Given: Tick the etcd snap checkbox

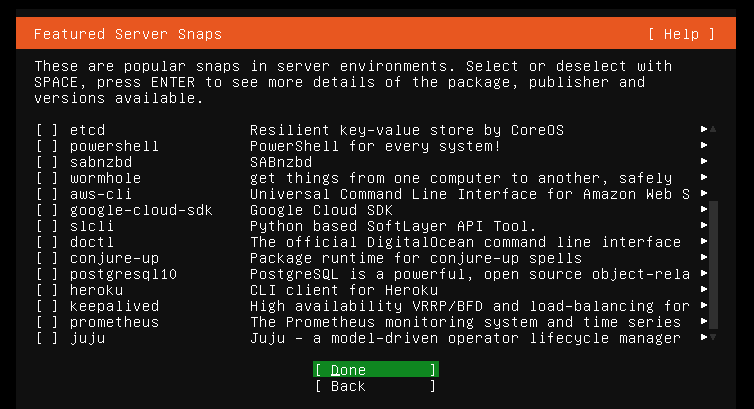Looking at the screenshot, I should click(x=47, y=130).
